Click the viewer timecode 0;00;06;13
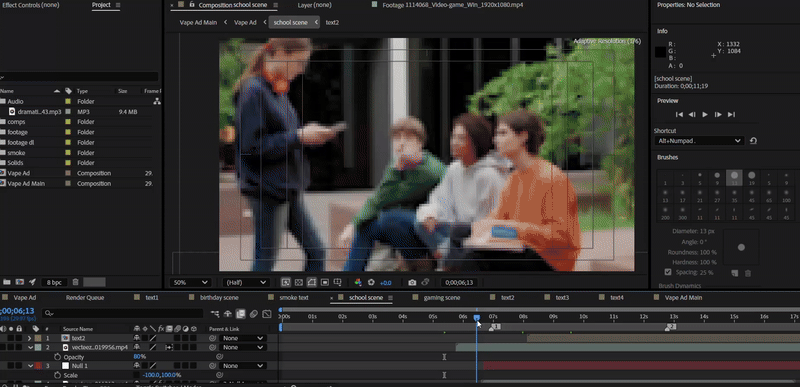Viewport: 800px width, 387px height. tap(459, 282)
